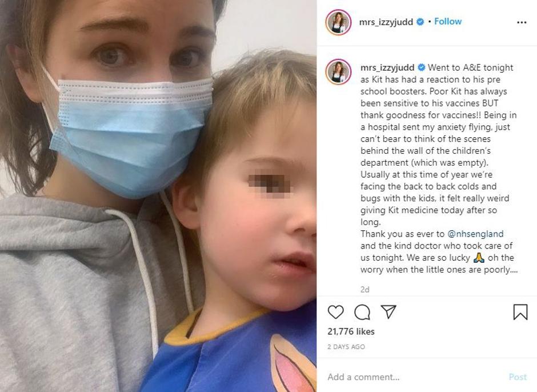Viewport: 537px width, 392px height.
Task: Open the three-dot more options menu
Action: (522, 23)
